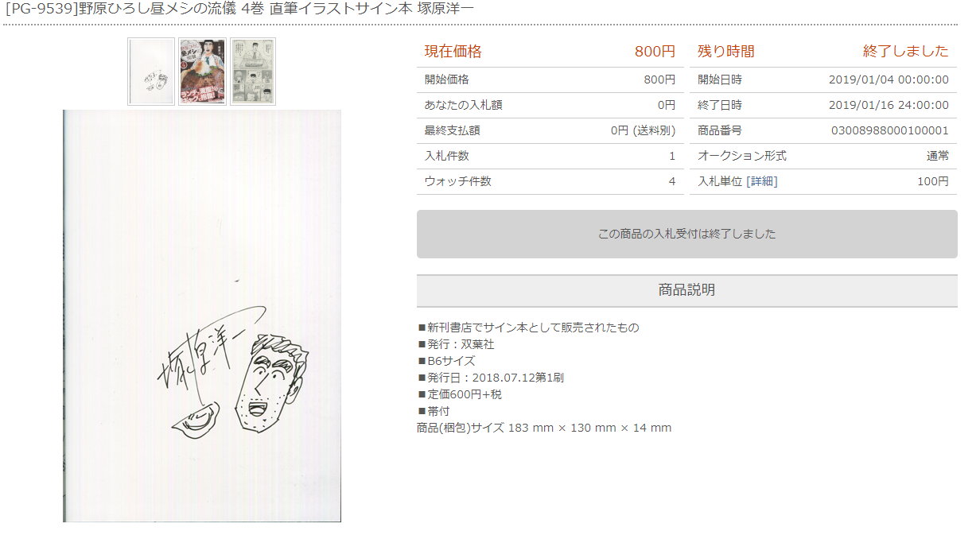The width and height of the screenshot is (980, 539).
Task: Click the bidding closed gray button
Action: pos(686,234)
